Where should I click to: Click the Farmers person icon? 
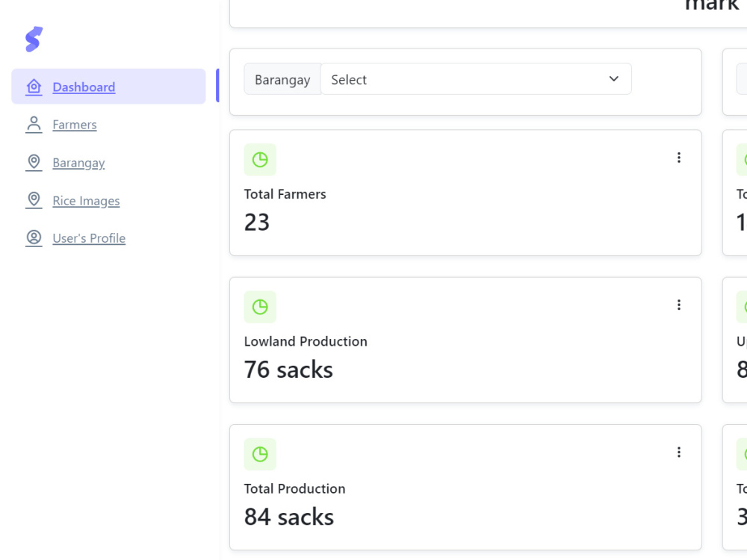click(x=34, y=124)
